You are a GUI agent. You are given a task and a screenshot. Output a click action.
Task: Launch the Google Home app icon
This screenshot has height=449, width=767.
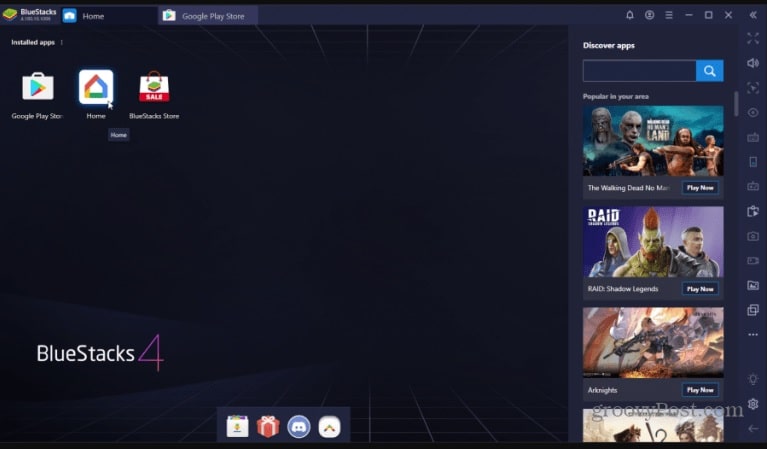click(x=96, y=87)
